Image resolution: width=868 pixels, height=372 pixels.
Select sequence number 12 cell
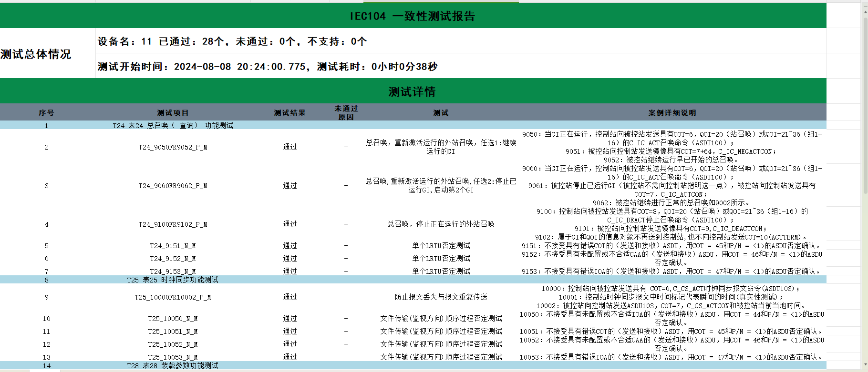(46, 344)
